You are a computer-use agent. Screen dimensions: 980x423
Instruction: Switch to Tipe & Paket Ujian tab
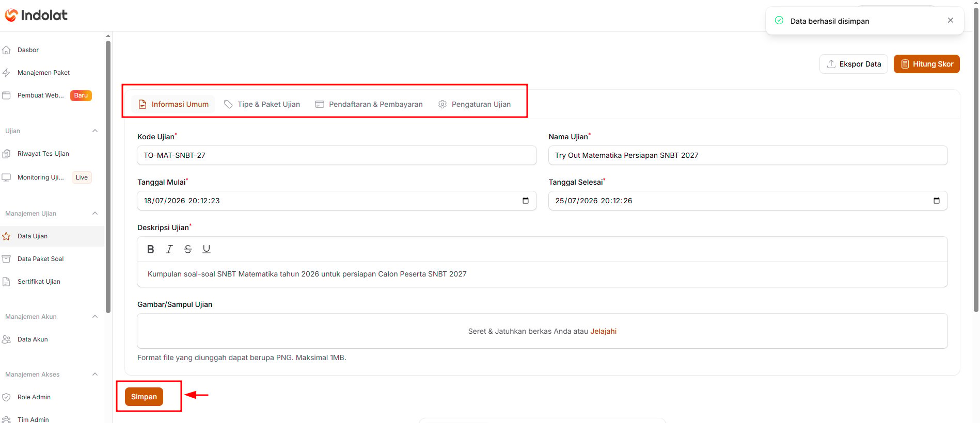coord(262,104)
